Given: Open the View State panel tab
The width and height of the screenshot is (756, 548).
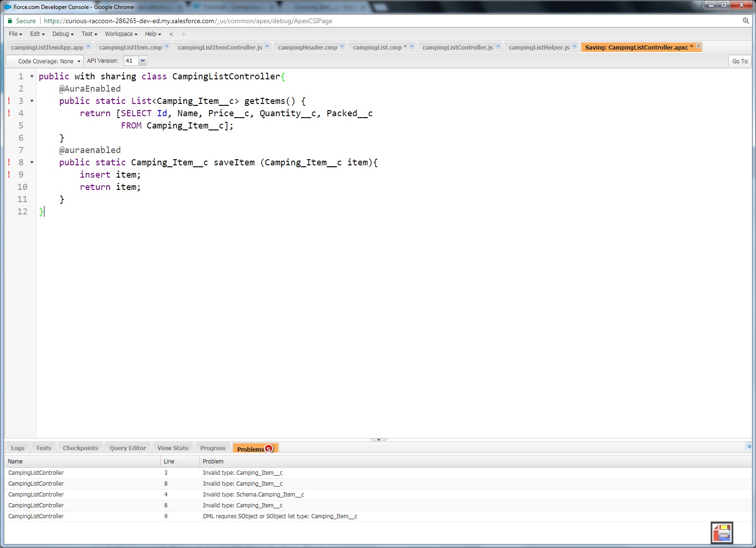Looking at the screenshot, I should 173,448.
